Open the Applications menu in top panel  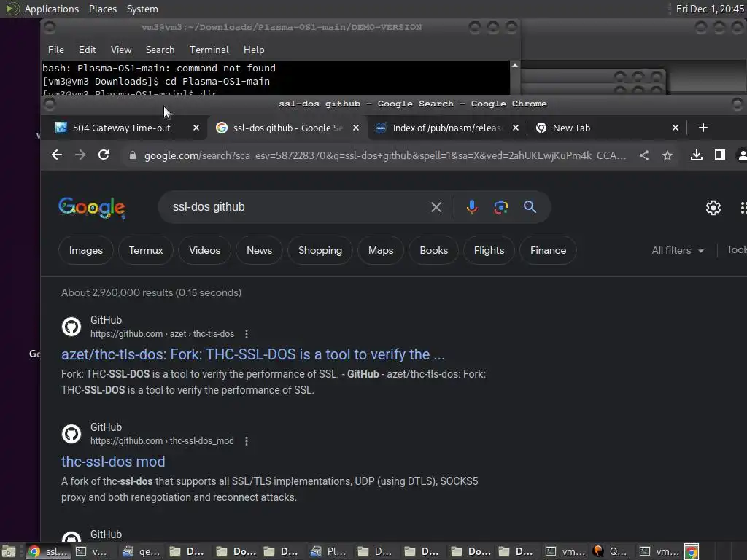(x=52, y=9)
